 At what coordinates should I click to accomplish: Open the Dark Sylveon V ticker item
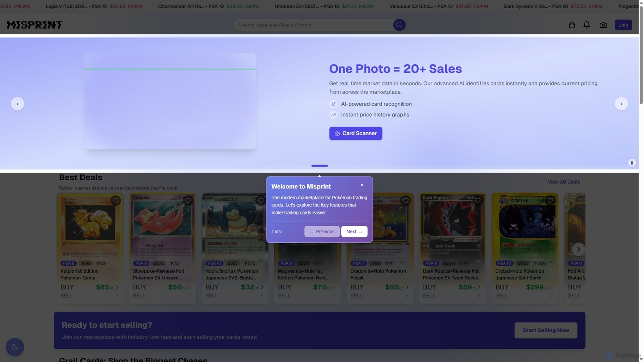pos(553,6)
